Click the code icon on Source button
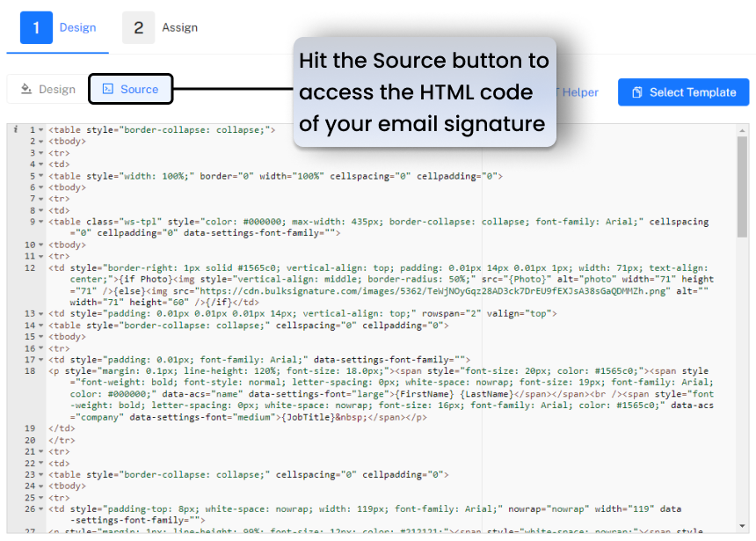 click(108, 89)
